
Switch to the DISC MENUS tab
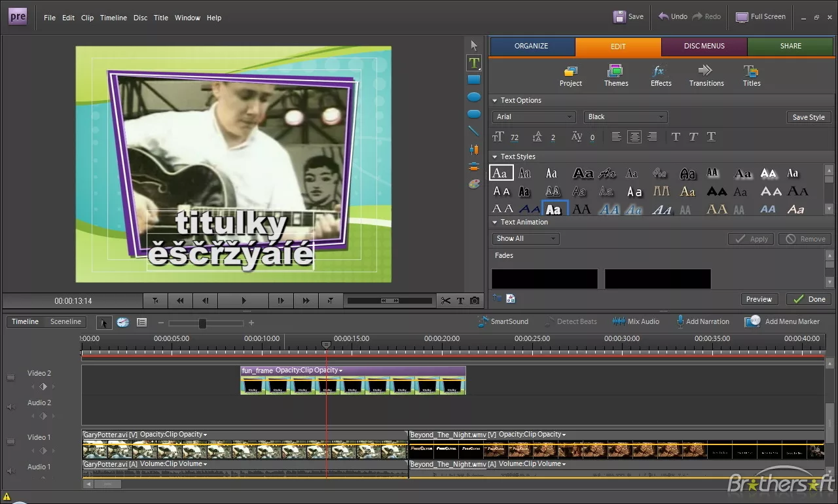704,46
